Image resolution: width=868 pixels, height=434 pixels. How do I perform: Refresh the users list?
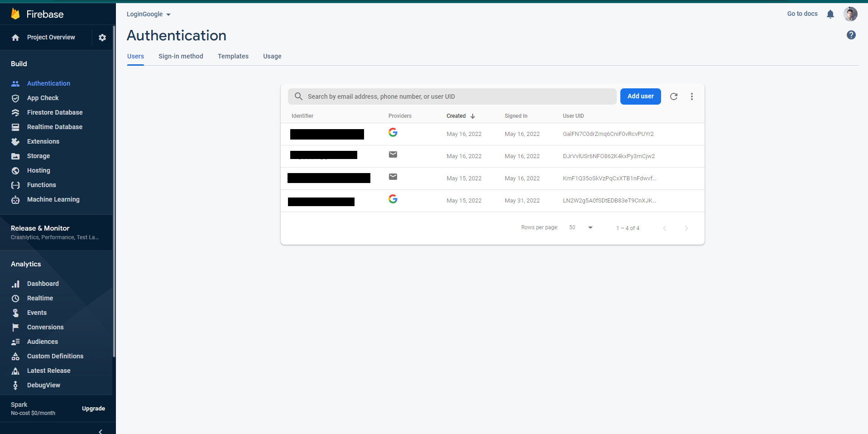tap(674, 96)
